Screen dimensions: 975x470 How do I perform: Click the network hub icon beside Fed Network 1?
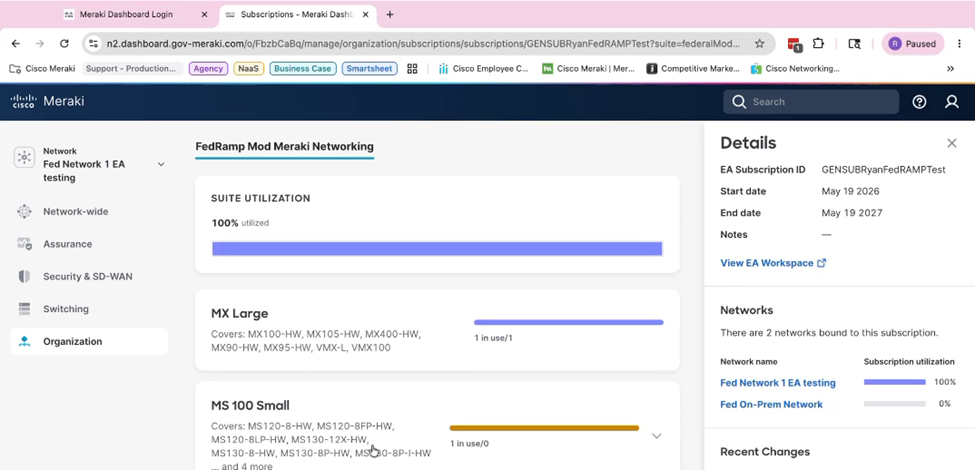coord(24,157)
